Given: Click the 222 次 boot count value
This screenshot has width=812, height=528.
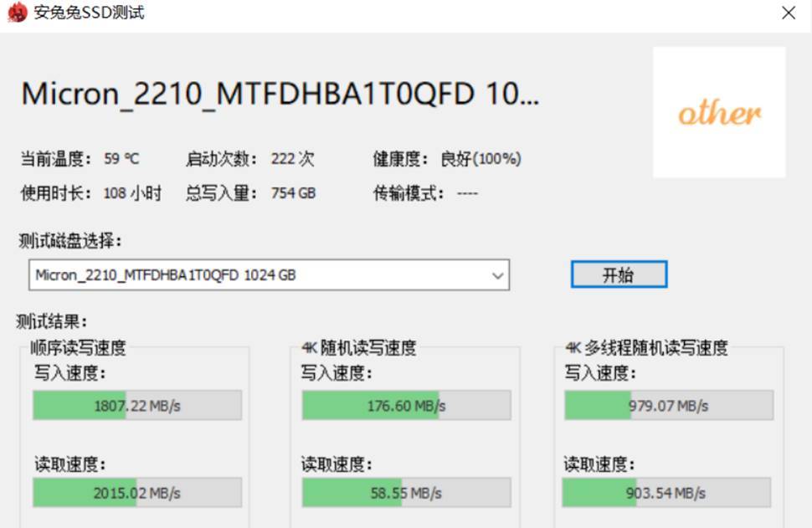Looking at the screenshot, I should 293,158.
